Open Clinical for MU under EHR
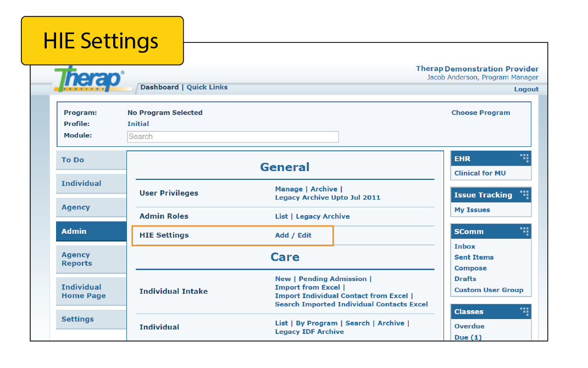588x368 pixels. click(480, 173)
